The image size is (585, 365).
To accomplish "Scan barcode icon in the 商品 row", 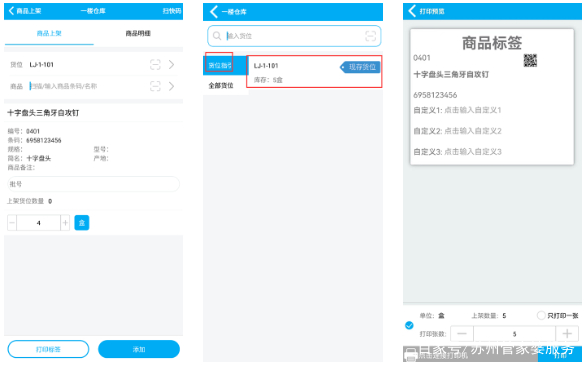I will pyautogui.click(x=155, y=86).
